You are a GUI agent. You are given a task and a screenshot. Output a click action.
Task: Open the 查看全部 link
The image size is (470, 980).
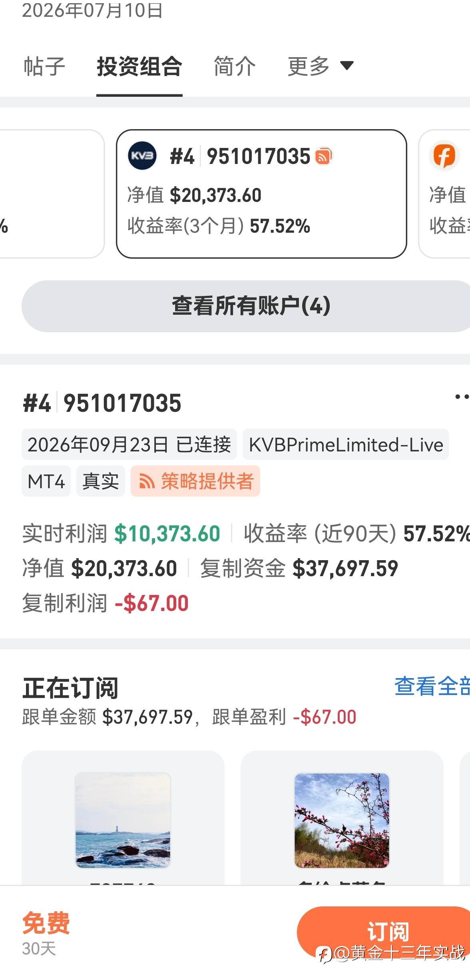pyautogui.click(x=432, y=686)
